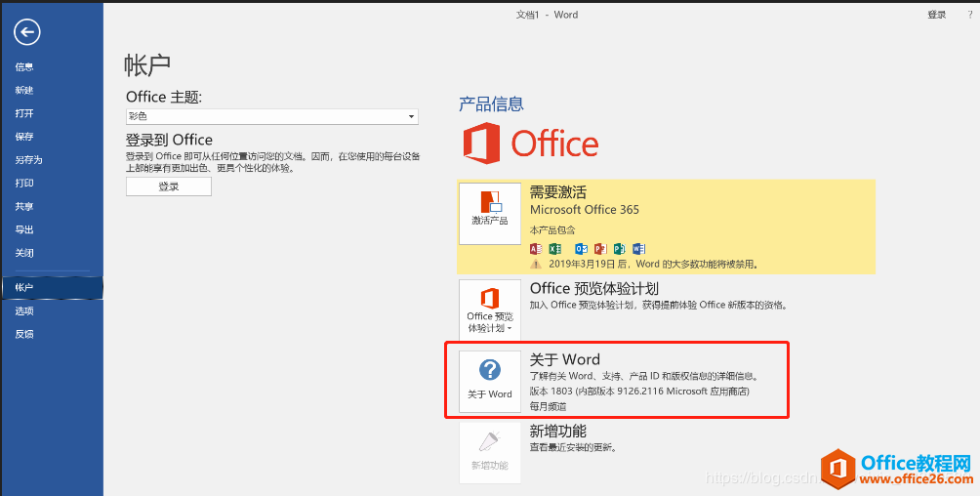Select 共享 in the sidebar
The width and height of the screenshot is (980, 496).
(x=24, y=206)
